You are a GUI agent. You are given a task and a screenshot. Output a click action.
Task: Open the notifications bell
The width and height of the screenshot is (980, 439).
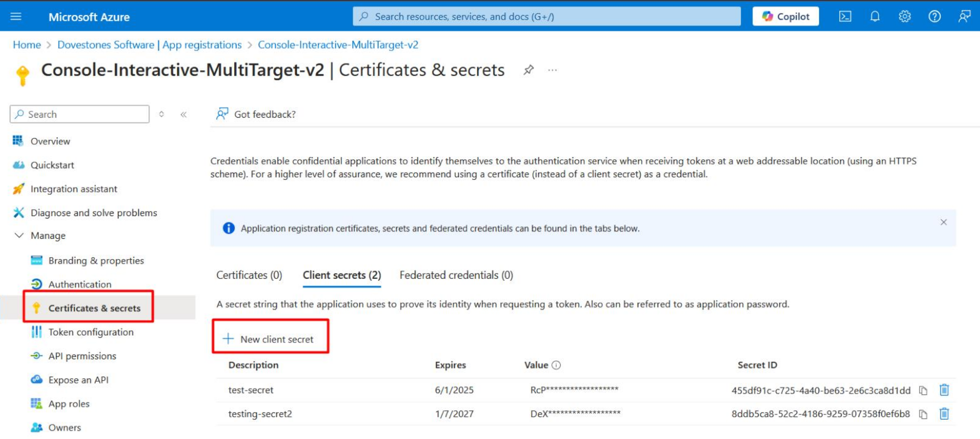[x=875, y=16]
